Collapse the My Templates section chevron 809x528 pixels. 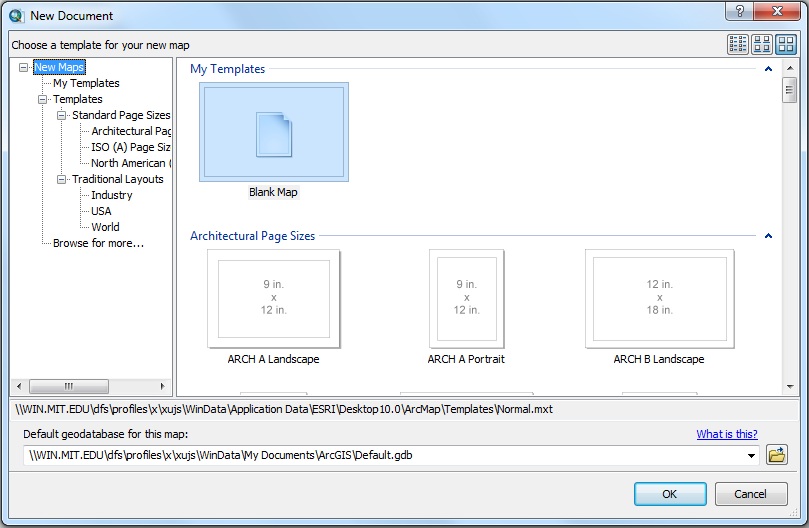click(768, 69)
